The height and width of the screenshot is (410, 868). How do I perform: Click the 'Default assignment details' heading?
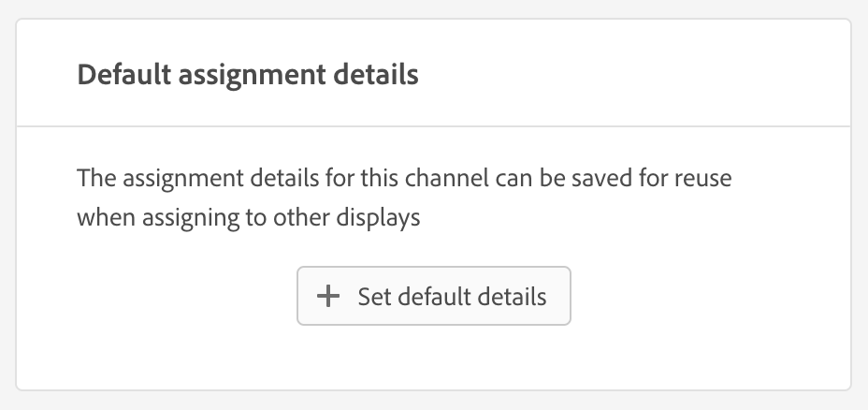point(248,74)
